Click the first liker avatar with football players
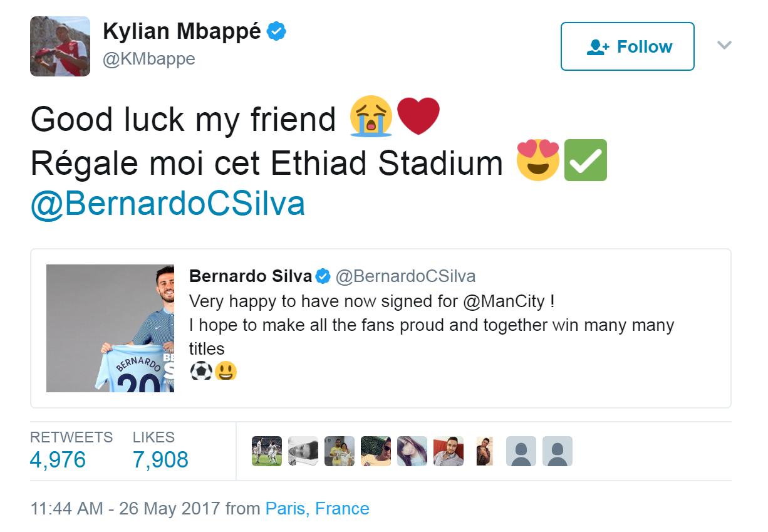This screenshot has width=768, height=532. tap(267, 451)
